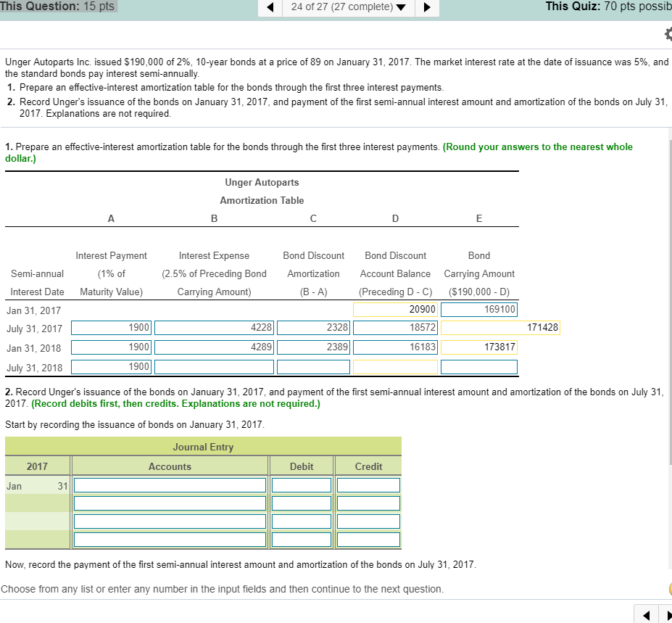This screenshot has width=672, height=623.
Task: Click Jan 31, 2018 discount balance field 16183
Action: point(395,347)
